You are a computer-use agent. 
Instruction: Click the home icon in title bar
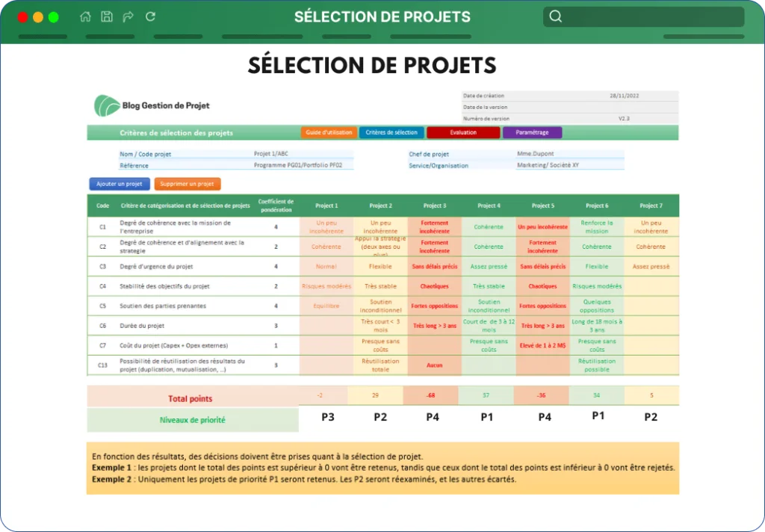tap(85, 16)
